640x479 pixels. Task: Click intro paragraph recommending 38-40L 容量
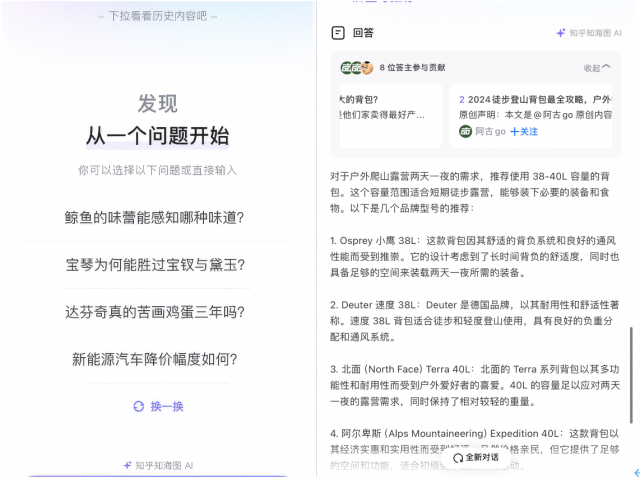pyautogui.click(x=470, y=192)
